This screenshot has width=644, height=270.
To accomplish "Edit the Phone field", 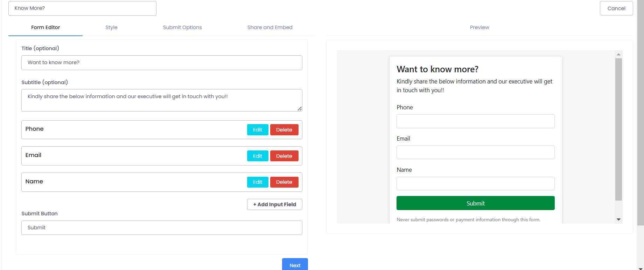I will coord(258,130).
